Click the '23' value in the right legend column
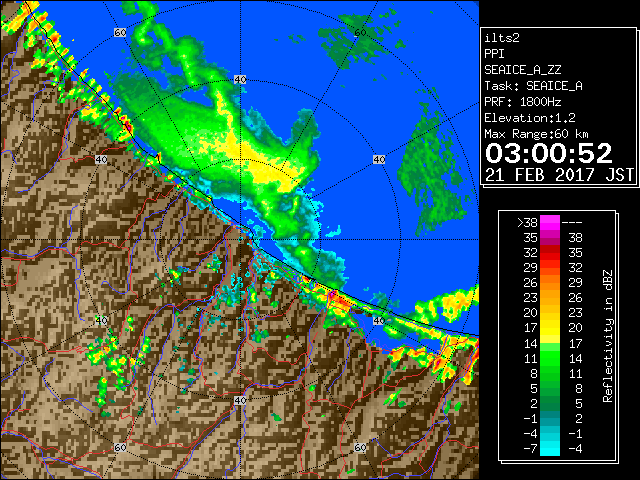Screen dimensions: 640x480 576,313
